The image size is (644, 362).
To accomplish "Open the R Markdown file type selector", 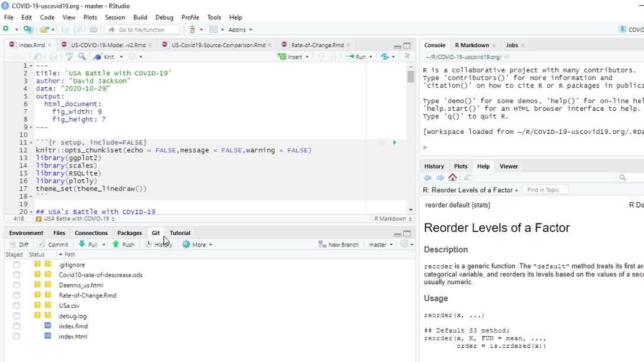I will coord(393,219).
